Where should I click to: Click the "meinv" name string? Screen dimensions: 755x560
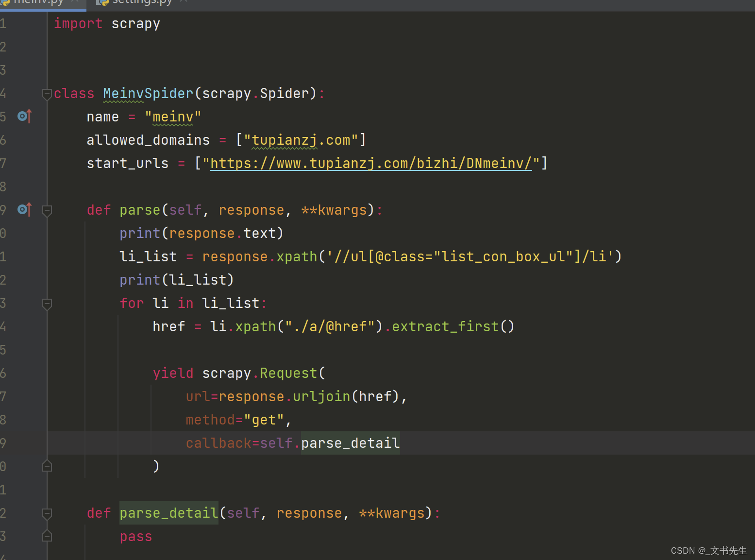point(173,117)
